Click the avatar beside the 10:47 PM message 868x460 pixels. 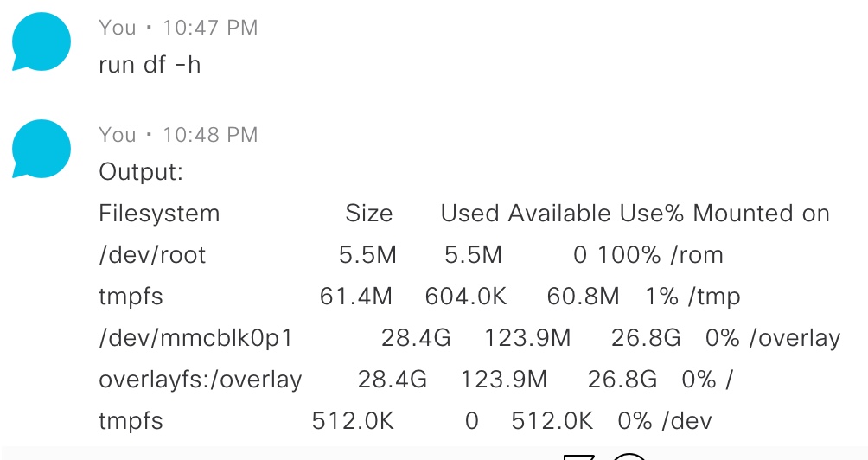(x=41, y=42)
